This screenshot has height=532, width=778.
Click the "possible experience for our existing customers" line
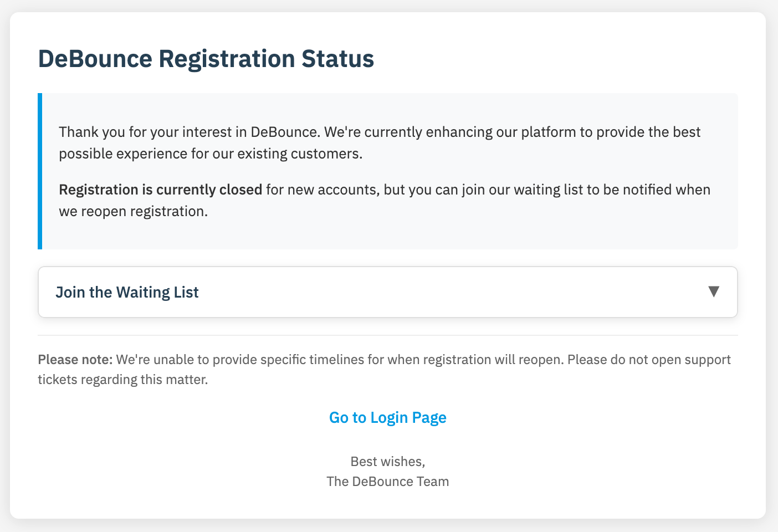pos(211,154)
